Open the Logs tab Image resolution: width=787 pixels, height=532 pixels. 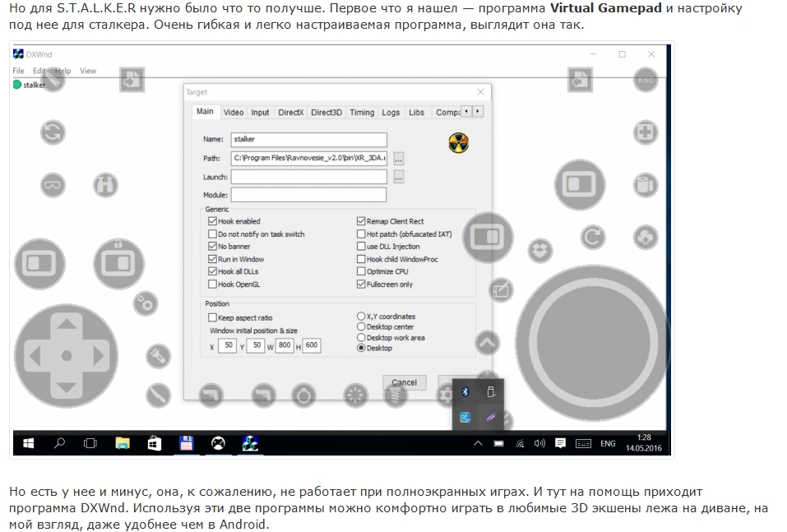391,113
